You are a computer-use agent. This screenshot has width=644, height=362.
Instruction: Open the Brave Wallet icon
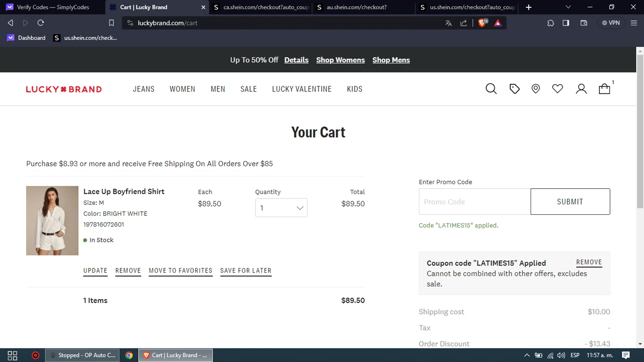coord(584,23)
